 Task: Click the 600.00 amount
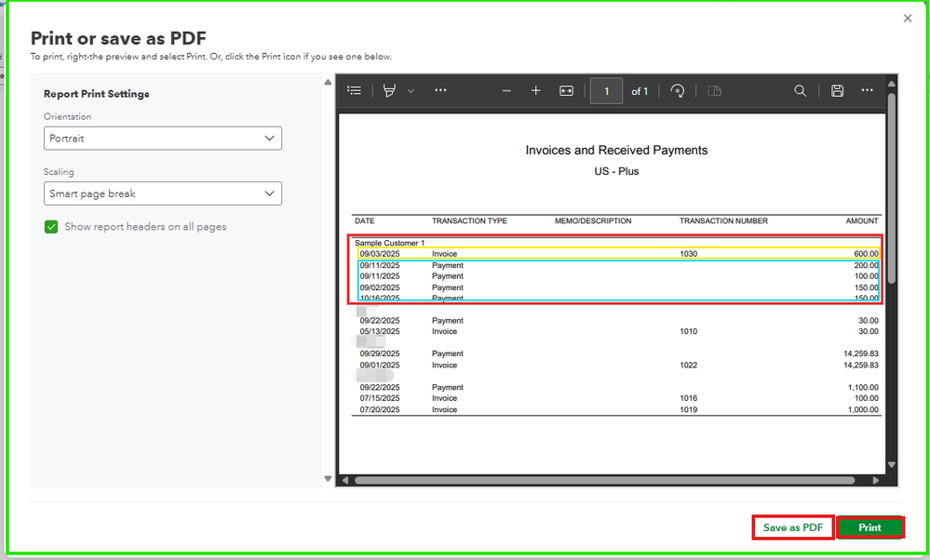[866, 254]
